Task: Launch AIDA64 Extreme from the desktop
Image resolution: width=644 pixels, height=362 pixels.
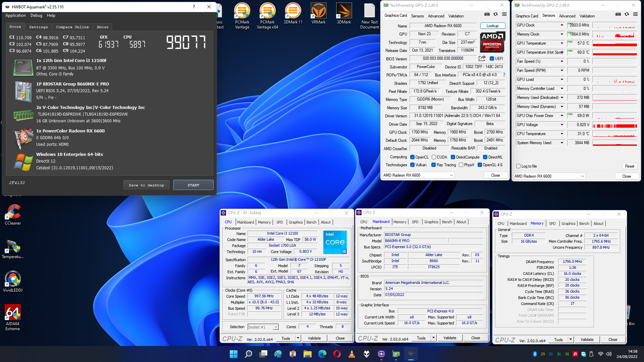Action: (x=13, y=317)
